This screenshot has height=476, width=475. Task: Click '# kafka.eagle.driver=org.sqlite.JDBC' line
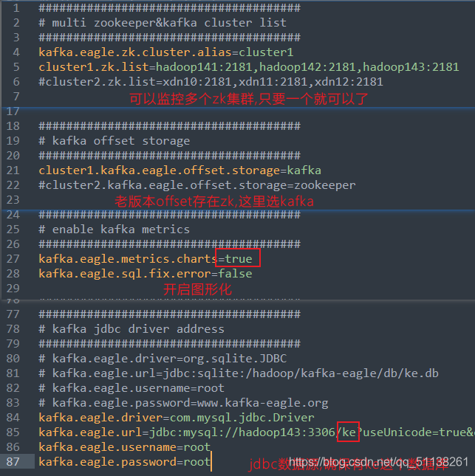(x=163, y=359)
